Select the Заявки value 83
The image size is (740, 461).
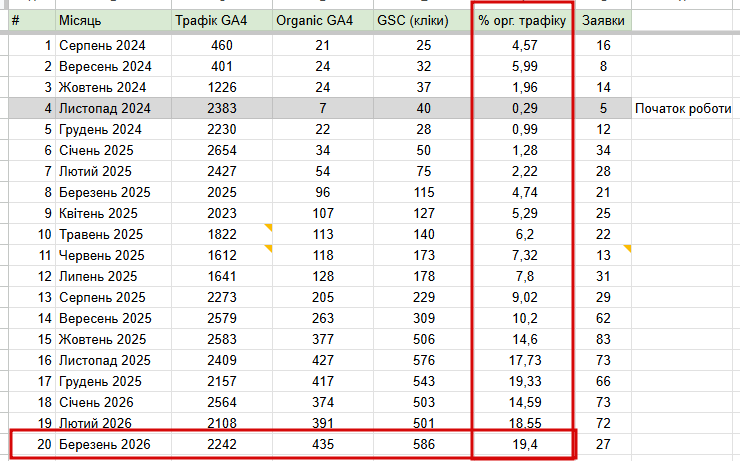(602, 339)
